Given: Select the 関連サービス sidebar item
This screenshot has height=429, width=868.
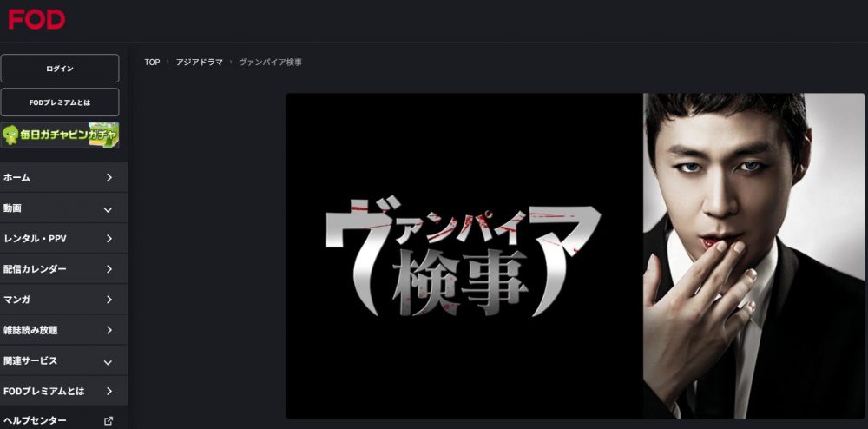Looking at the screenshot, I should pos(63,361).
